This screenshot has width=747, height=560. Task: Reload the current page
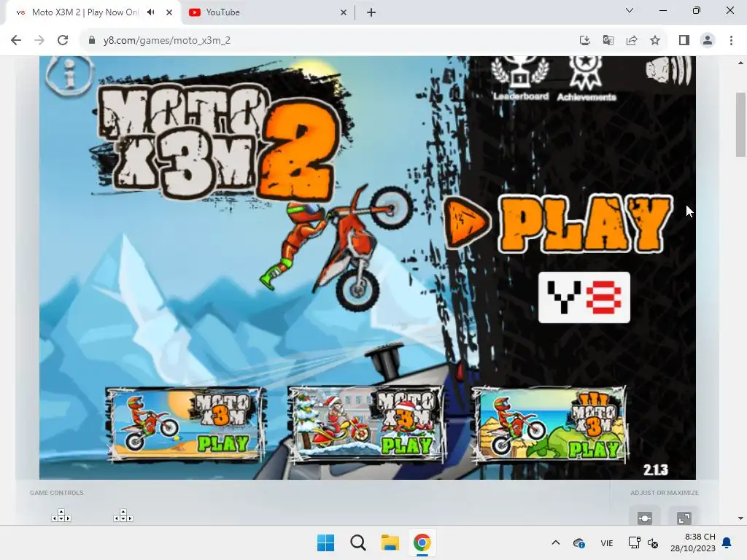(63, 41)
